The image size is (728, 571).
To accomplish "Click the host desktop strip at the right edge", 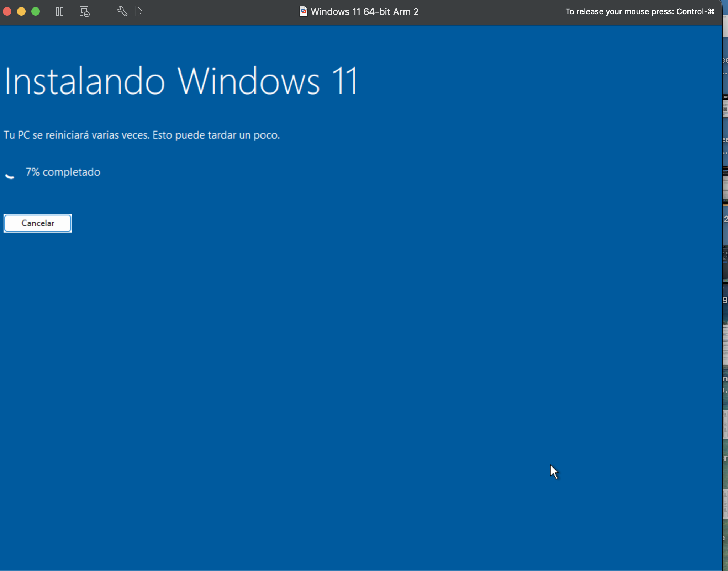I will click(x=725, y=284).
